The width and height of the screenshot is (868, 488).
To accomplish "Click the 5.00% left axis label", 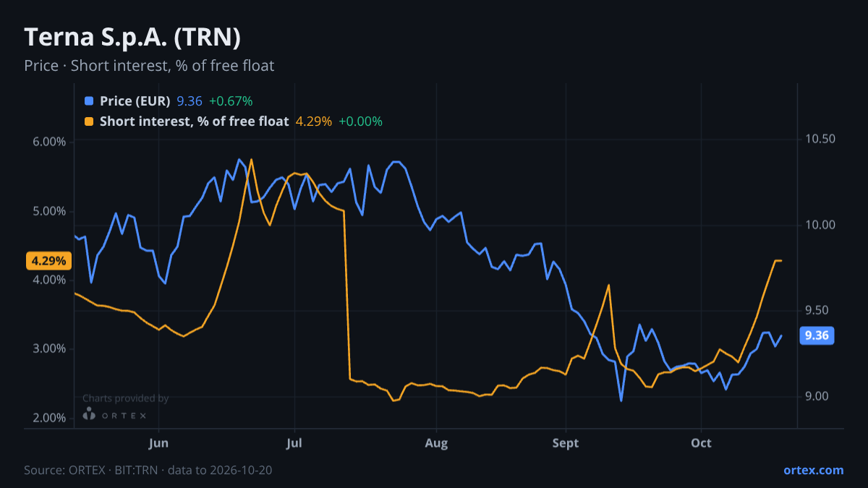I will point(49,211).
